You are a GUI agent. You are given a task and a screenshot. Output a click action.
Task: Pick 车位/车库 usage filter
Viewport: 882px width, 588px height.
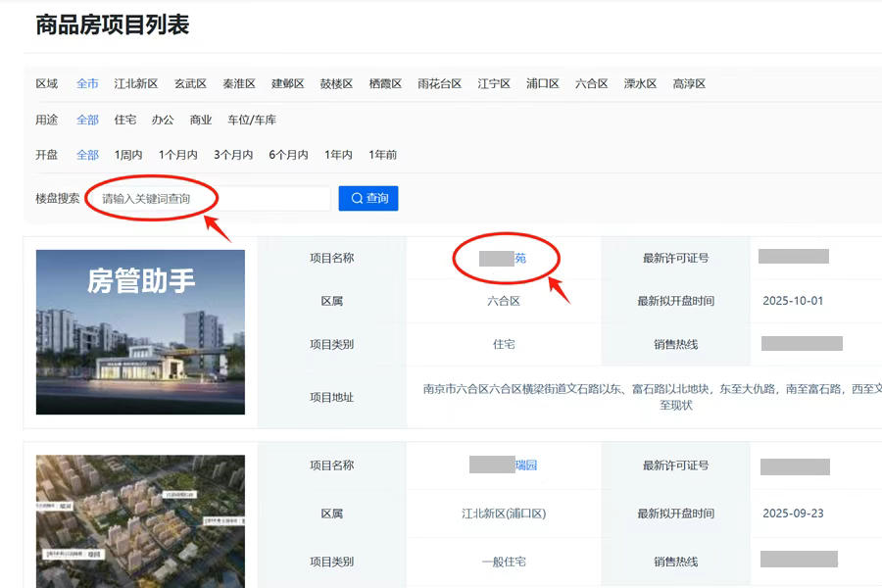tap(252, 120)
